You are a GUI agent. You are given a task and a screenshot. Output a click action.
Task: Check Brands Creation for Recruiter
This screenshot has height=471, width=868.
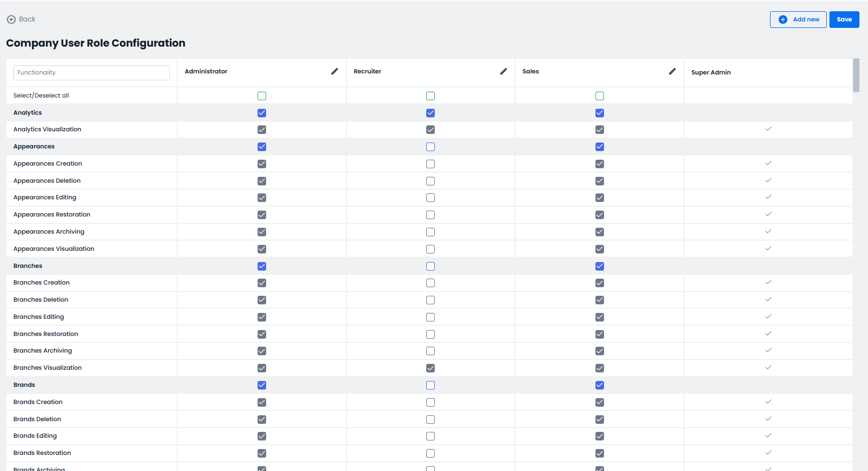pos(431,402)
